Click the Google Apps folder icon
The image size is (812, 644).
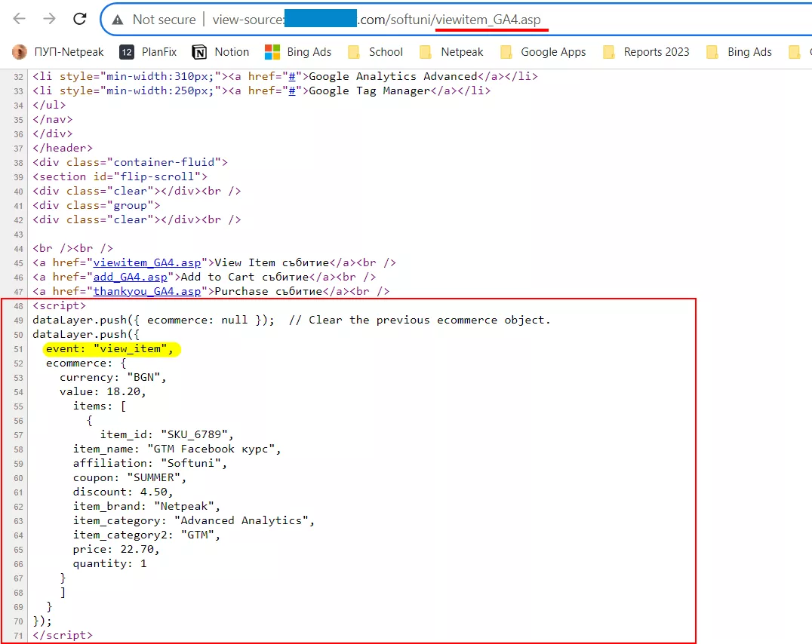506,52
